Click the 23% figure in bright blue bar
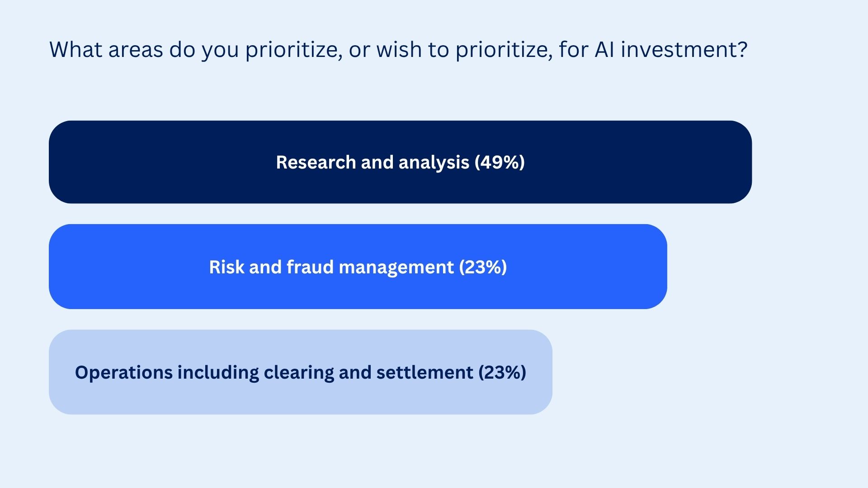The image size is (868, 488). pos(483,267)
